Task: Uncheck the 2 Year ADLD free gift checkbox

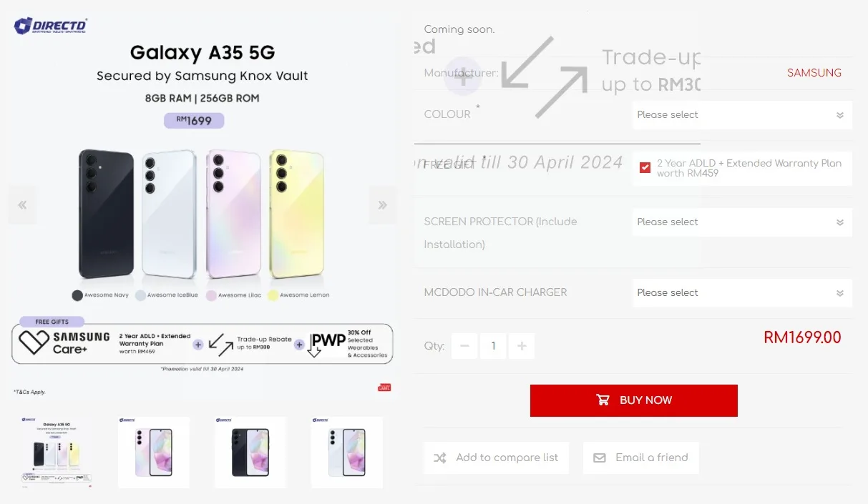Action: (645, 167)
